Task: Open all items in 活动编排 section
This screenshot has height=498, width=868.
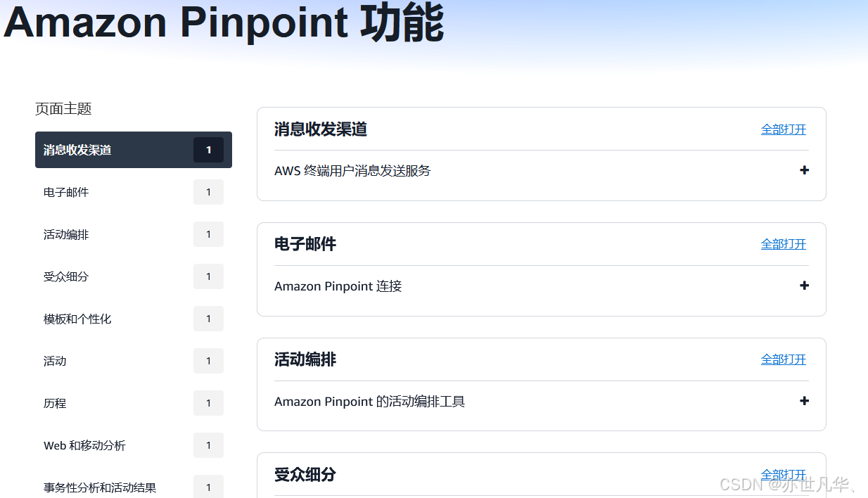Action: pyautogui.click(x=784, y=359)
